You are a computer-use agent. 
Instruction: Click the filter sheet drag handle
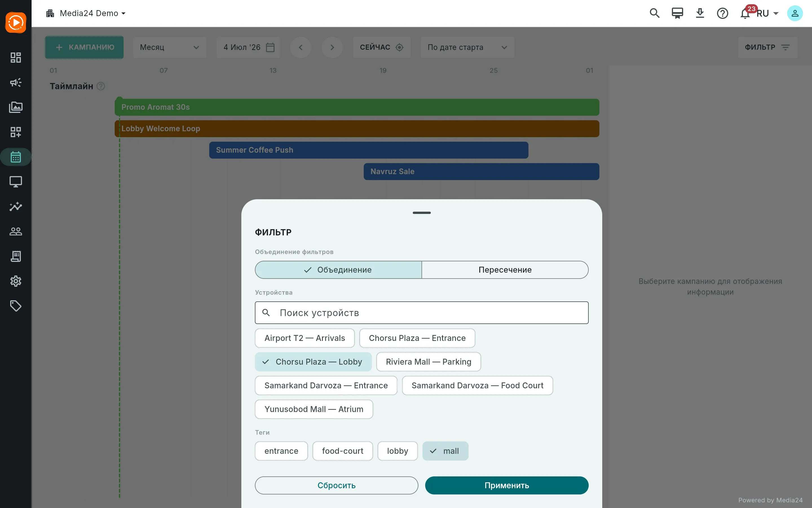click(422, 213)
